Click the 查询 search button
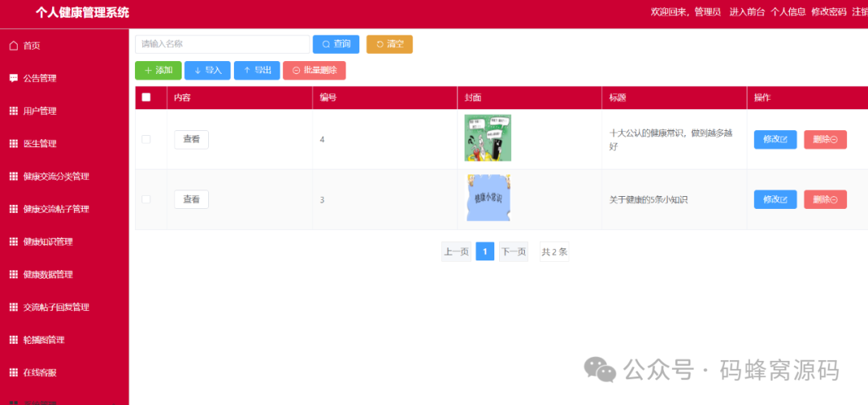This screenshot has height=405, width=868. (336, 44)
